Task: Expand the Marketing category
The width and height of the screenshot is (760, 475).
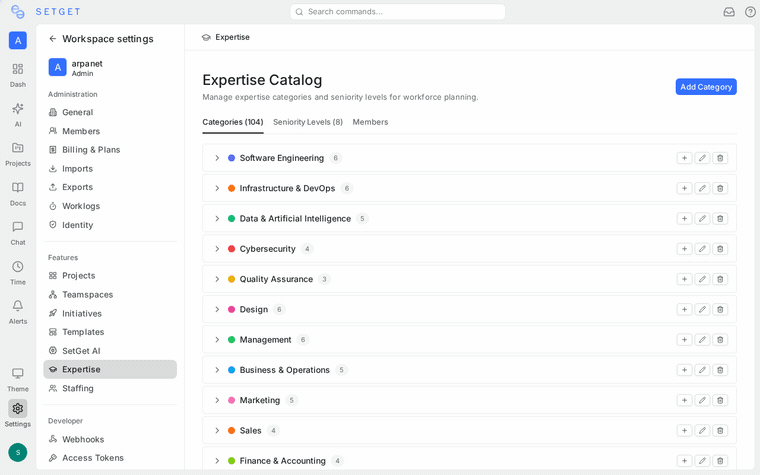Action: tap(217, 400)
